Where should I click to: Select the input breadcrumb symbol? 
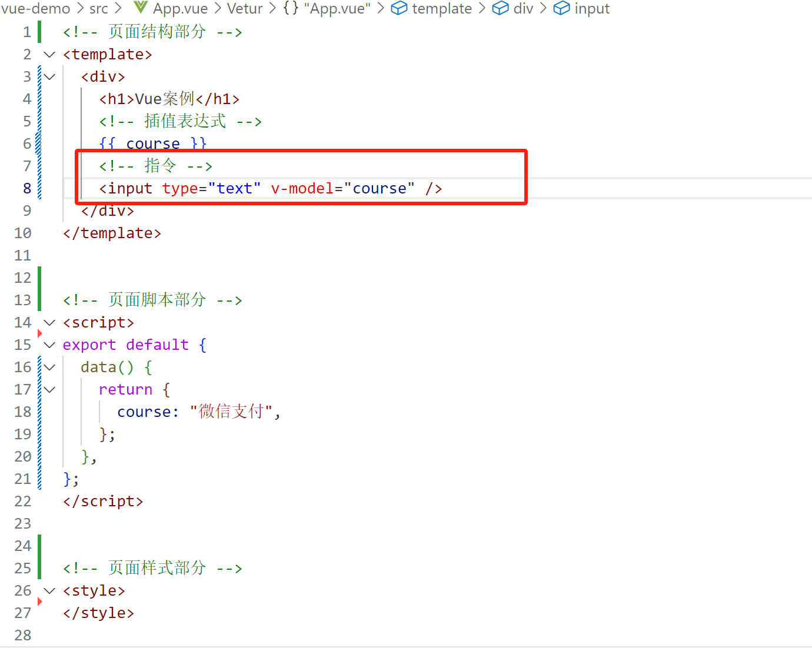592,8
